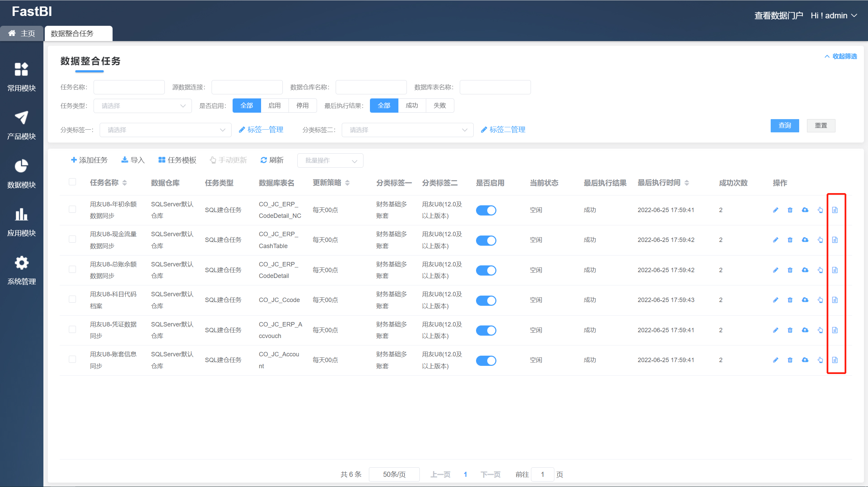Tick checkbox for 用友U8-年初余额数据同步 row
Image resolution: width=868 pixels, height=487 pixels.
[x=72, y=209]
